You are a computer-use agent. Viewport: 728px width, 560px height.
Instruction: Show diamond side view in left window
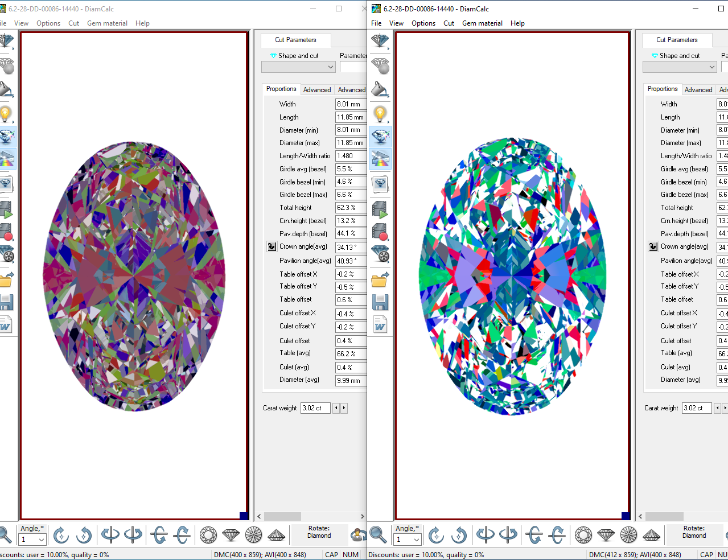pyautogui.click(x=231, y=535)
